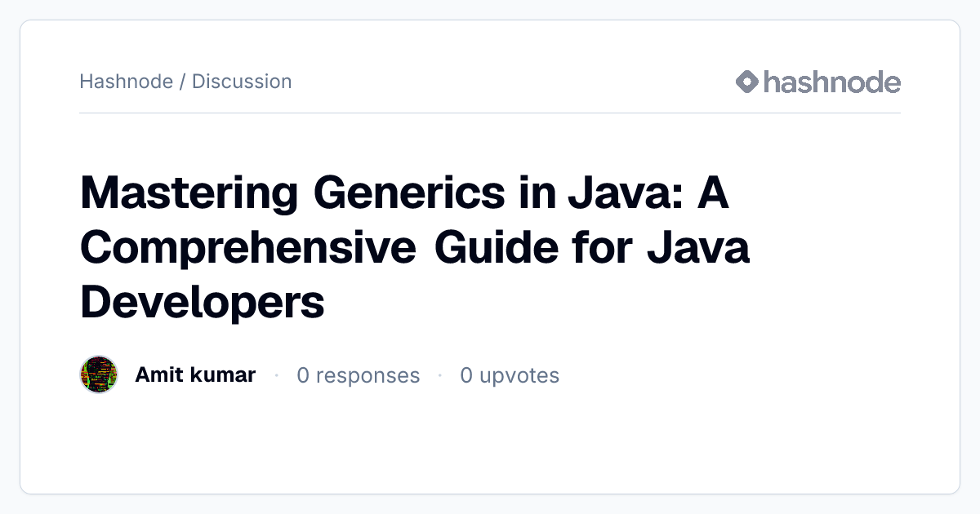Viewport: 980px width, 514px height.
Task: Click the dot between author name and responses
Action: tap(277, 375)
